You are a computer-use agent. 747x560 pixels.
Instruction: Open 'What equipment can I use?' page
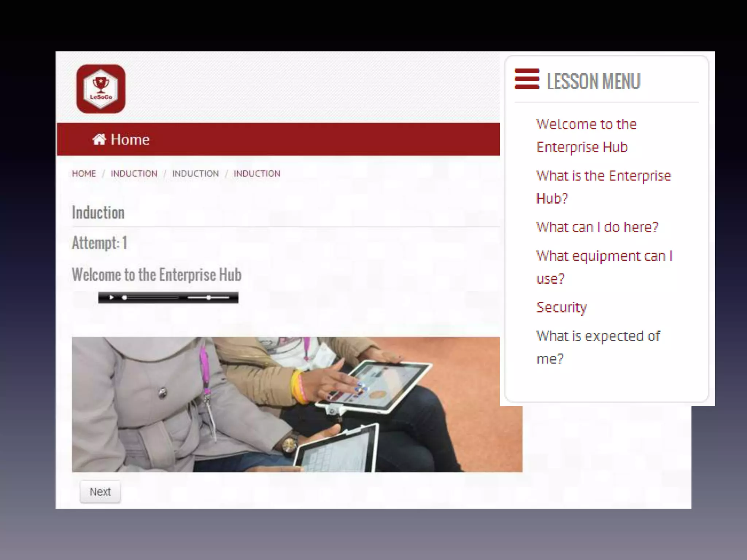coord(604,267)
